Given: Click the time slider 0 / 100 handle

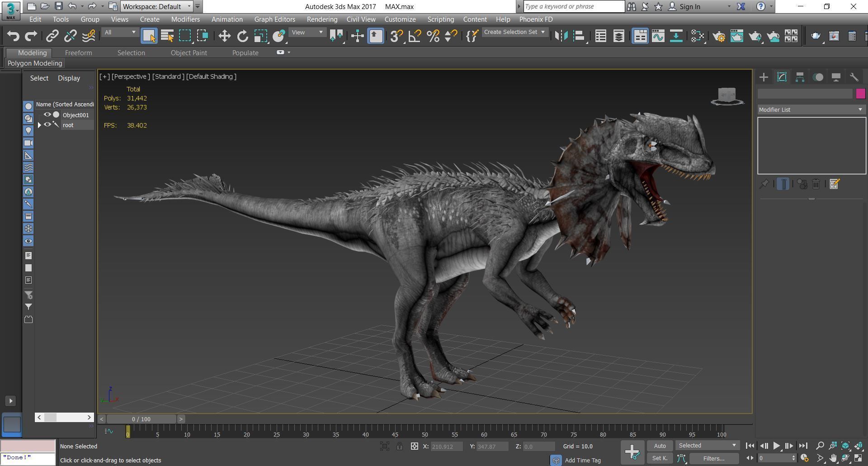Looking at the screenshot, I should [141, 419].
